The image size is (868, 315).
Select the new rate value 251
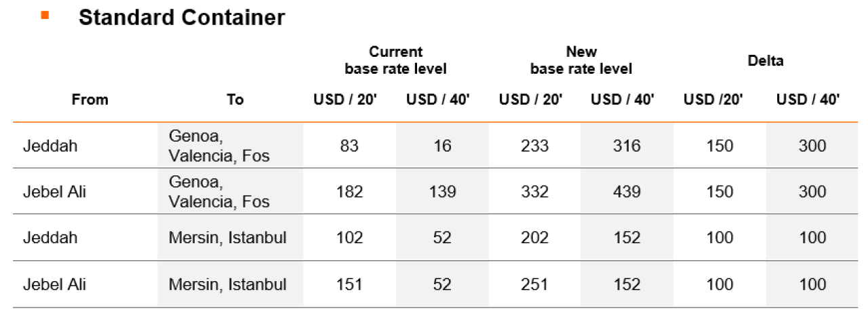click(x=534, y=285)
